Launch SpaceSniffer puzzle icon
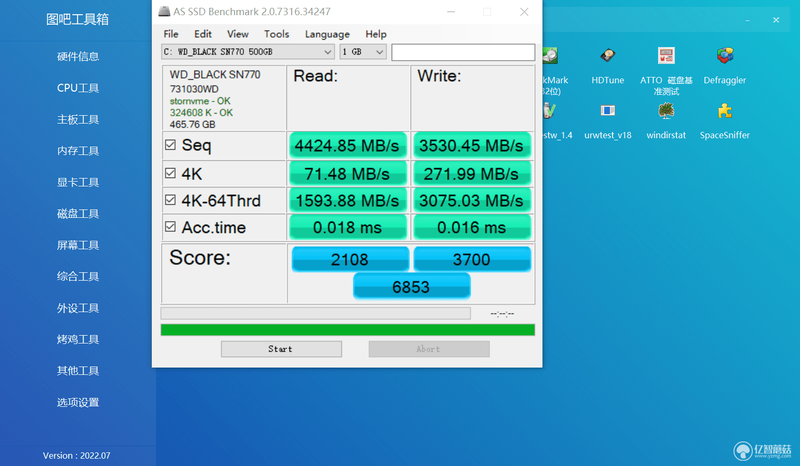Viewport: 800px width, 466px height. point(724,111)
